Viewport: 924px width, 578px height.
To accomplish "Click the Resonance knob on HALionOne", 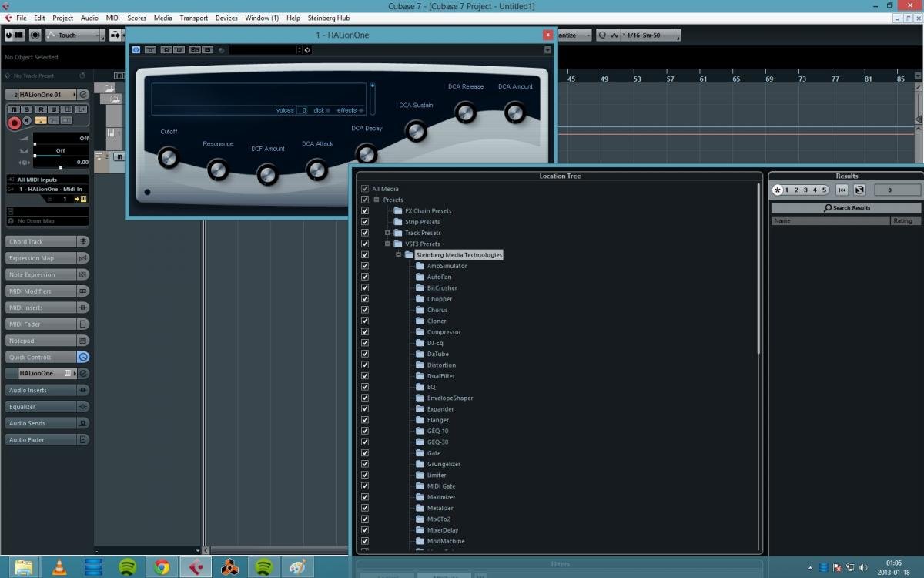I will pyautogui.click(x=218, y=170).
